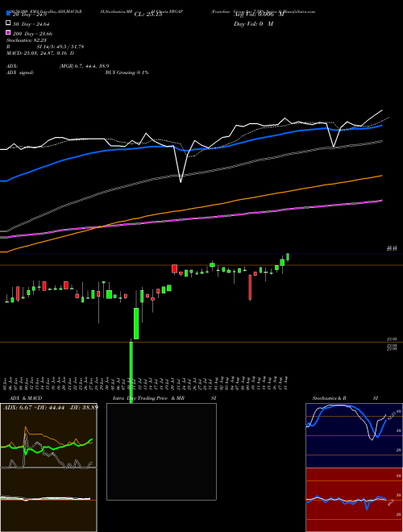Viewport: 403px width, 532px height.
Task: Click the 'Day Vol: 0 M' label
Action: (x=253, y=24)
